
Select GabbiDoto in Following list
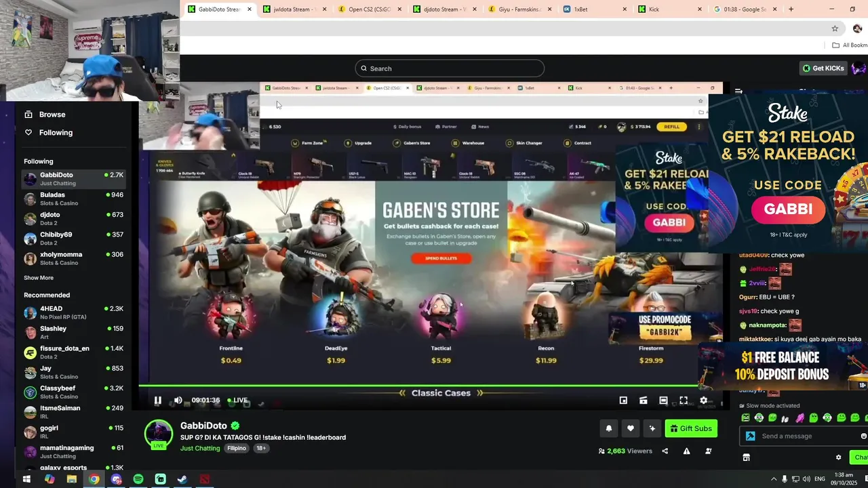coord(73,179)
